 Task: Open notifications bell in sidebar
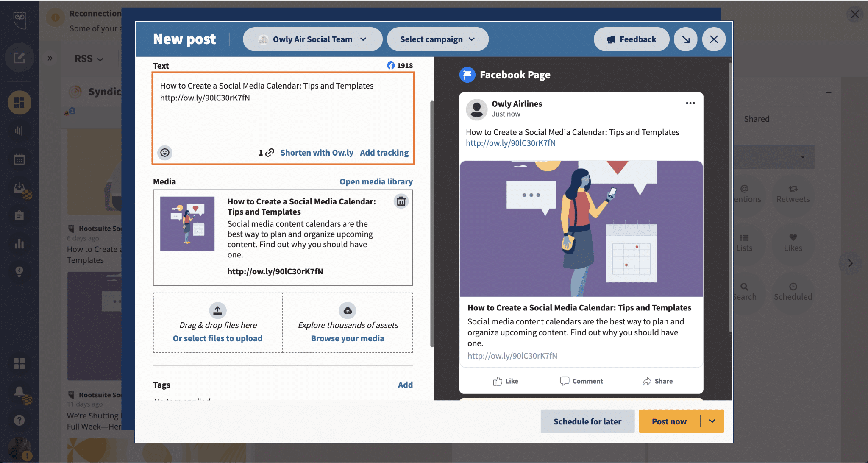19,392
